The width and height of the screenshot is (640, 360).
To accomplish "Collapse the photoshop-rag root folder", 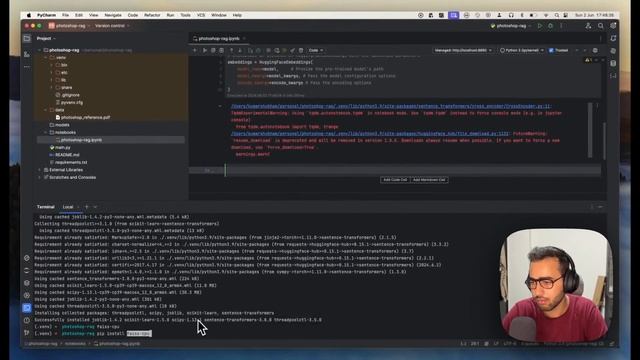I will [x=40, y=50].
